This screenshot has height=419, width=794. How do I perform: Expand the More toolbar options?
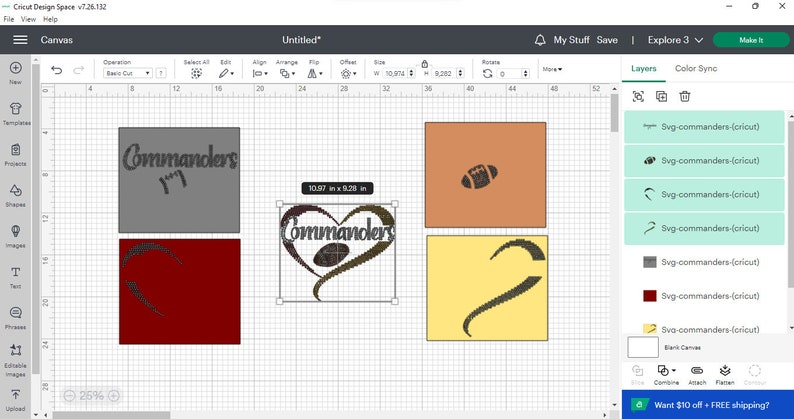[x=552, y=69]
